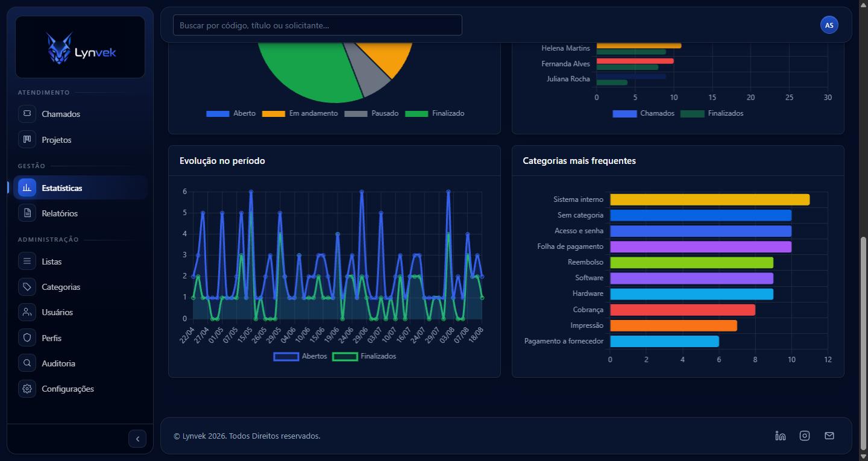This screenshot has width=868, height=461.
Task: Click the Pagamento a fornecedor bar
Action: [x=664, y=341]
